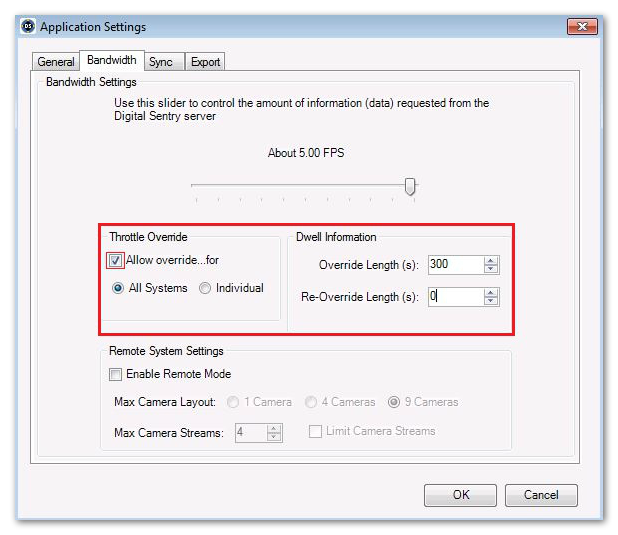The image size is (618, 535).
Task: Select 1 Camera layout radio button
Action: [x=233, y=402]
